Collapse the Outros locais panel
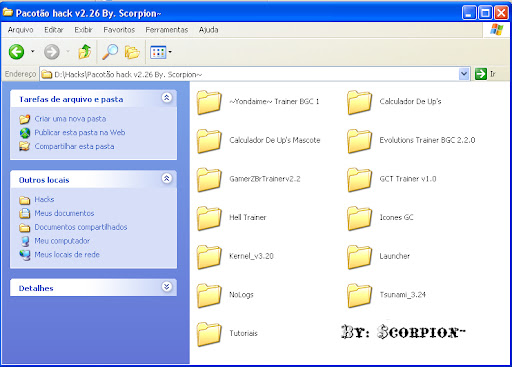 pos(167,178)
